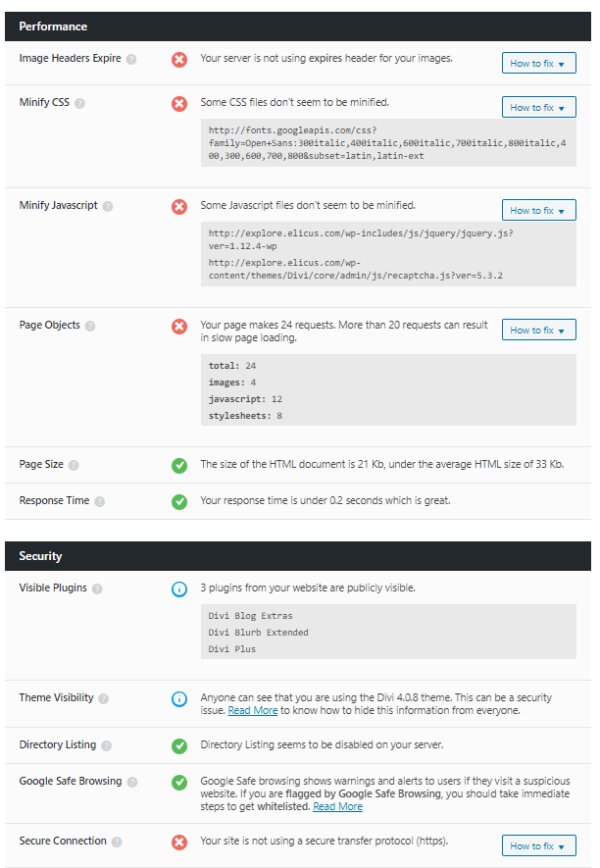Click help icon beside Response Time
This screenshot has width=600, height=868.
pos(100,501)
